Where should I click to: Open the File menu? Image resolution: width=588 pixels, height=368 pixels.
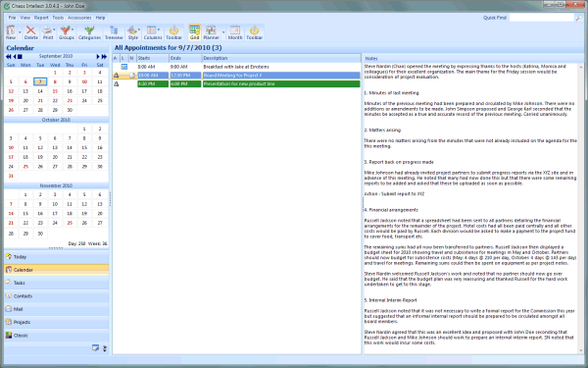[x=13, y=18]
